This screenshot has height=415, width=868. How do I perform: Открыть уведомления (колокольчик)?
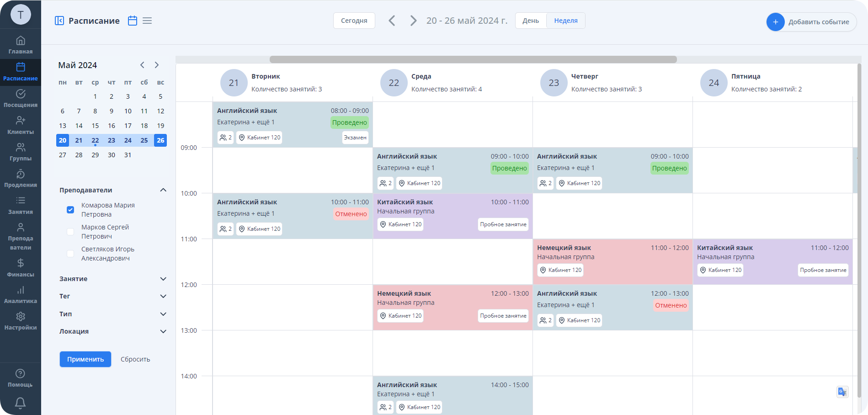[x=21, y=403]
